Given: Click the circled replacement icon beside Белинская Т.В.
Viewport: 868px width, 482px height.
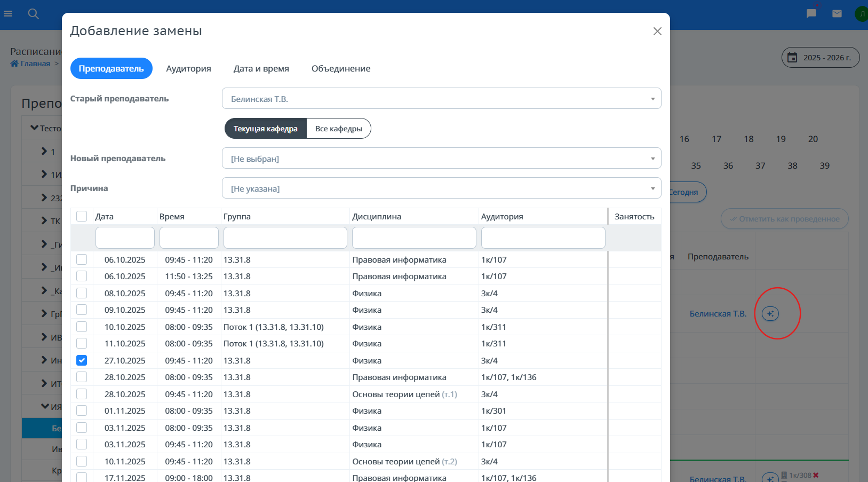Looking at the screenshot, I should point(770,313).
